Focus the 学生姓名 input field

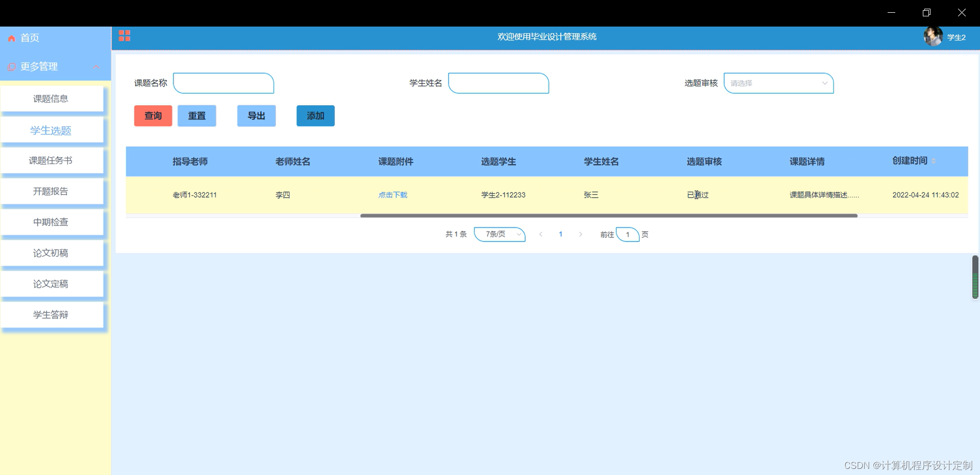(x=499, y=83)
